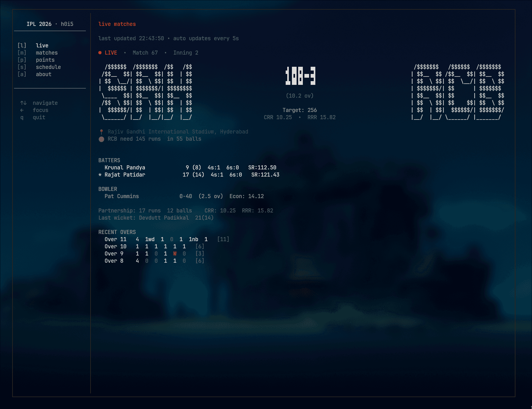This screenshot has height=409, width=532.
Task: Click the [11] over total
Action: (223, 239)
